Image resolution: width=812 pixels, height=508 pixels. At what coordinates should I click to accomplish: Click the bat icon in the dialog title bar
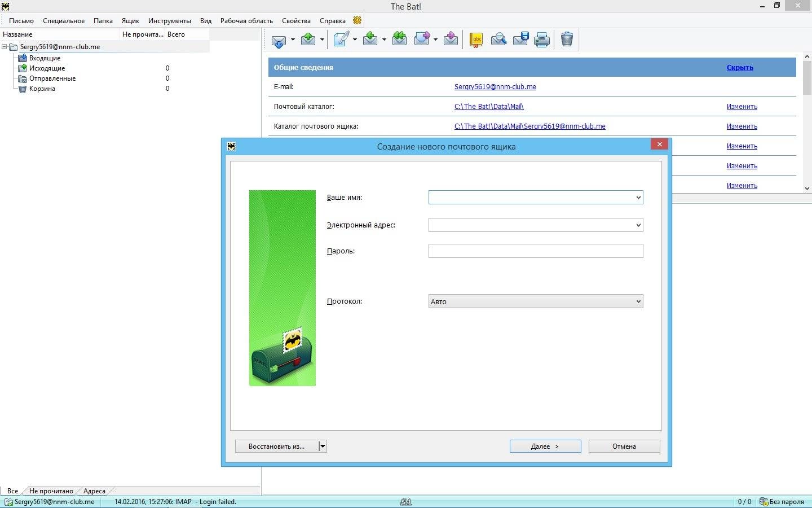point(231,146)
